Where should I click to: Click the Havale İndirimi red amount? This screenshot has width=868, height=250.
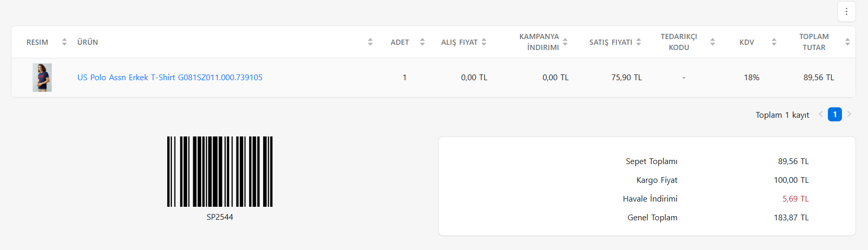click(x=796, y=199)
